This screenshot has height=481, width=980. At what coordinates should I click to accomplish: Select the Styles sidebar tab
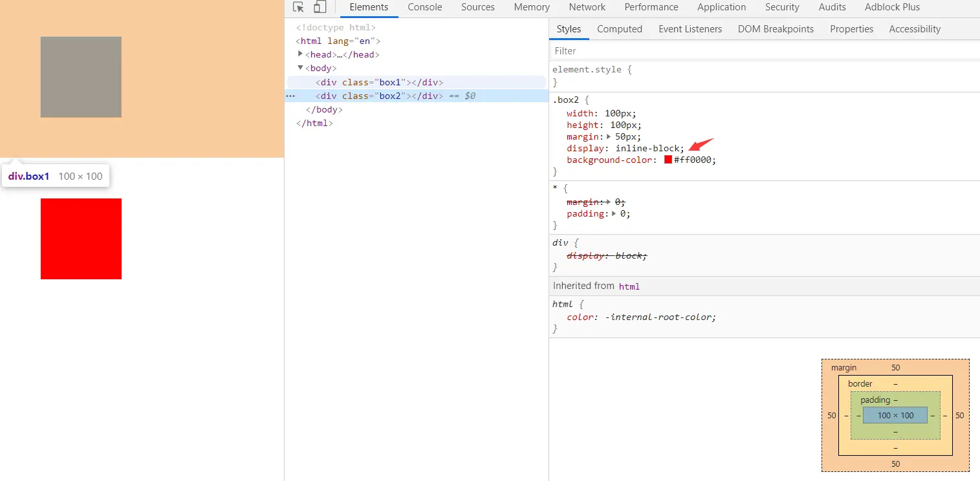point(569,29)
